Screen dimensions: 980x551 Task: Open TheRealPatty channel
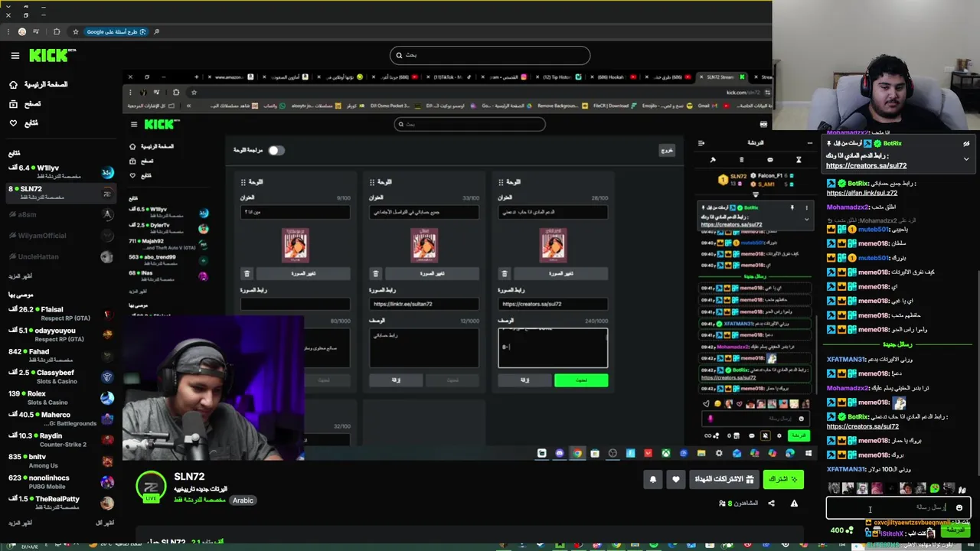click(x=60, y=503)
